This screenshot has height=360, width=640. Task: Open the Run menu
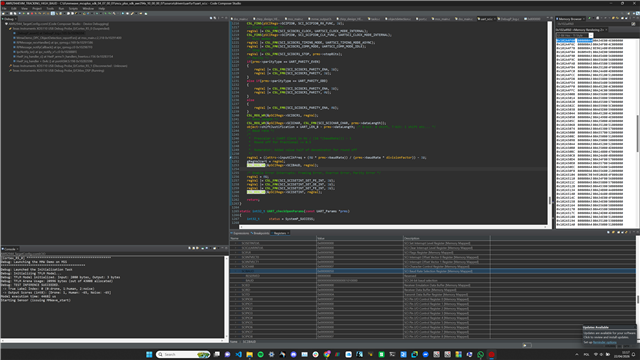tap(61, 8)
